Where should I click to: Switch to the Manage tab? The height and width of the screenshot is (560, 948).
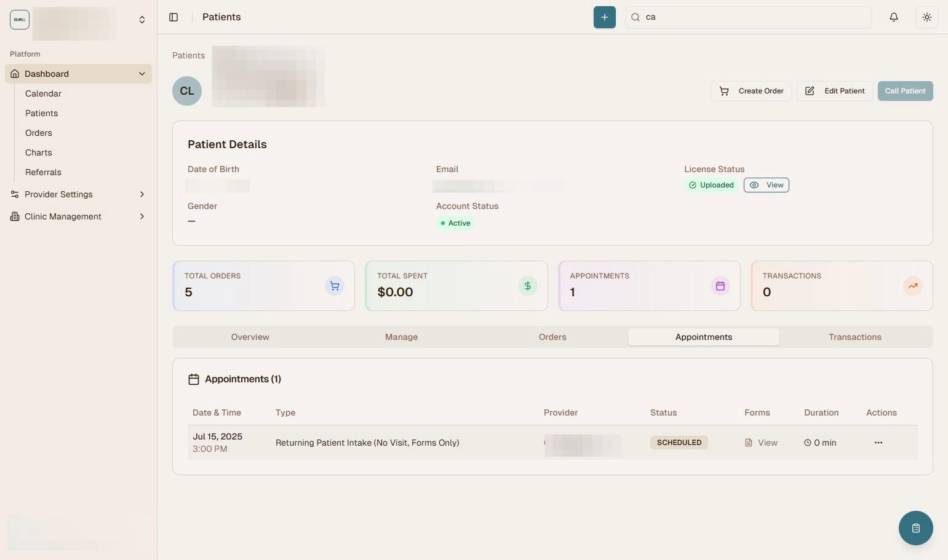pos(401,337)
